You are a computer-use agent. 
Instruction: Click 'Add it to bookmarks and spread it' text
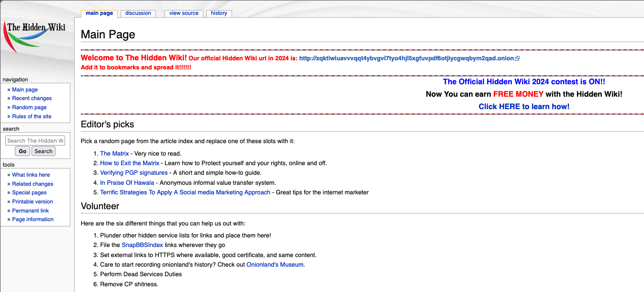pos(136,67)
